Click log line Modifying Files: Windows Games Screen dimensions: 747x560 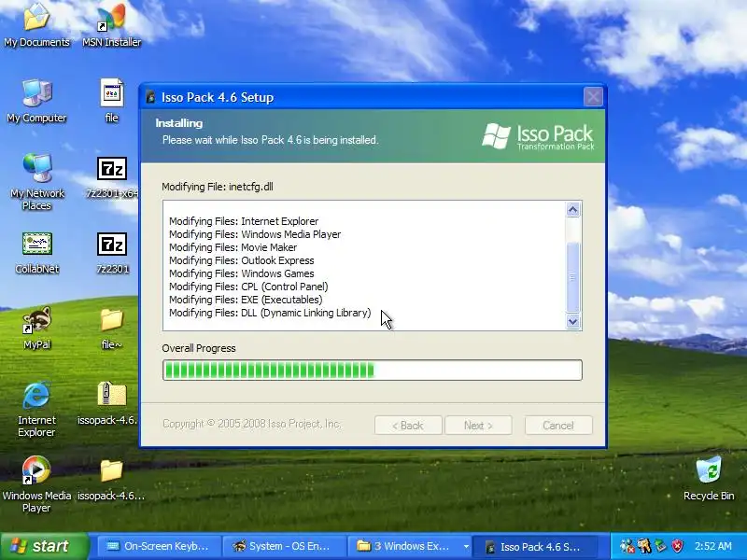pos(242,273)
